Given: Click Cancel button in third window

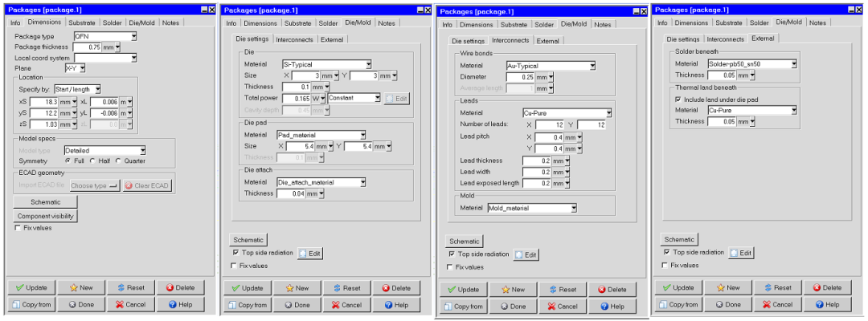Looking at the screenshot, I should point(563,306).
